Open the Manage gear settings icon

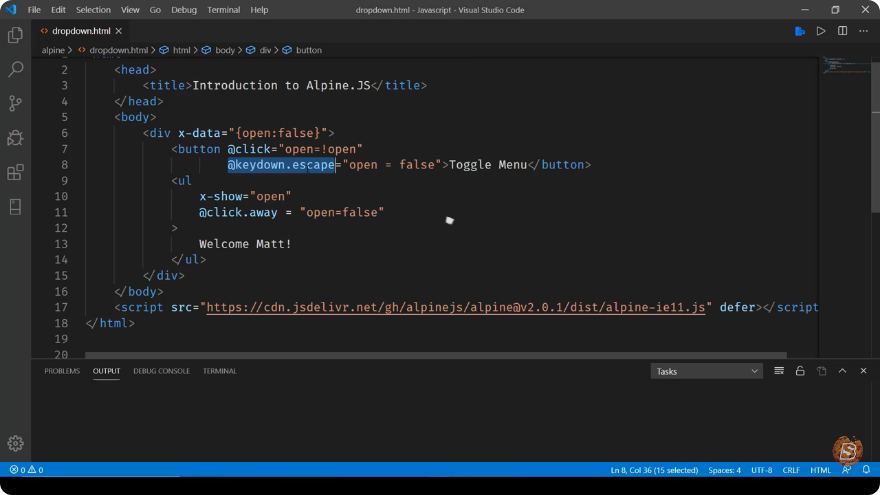coord(15,443)
